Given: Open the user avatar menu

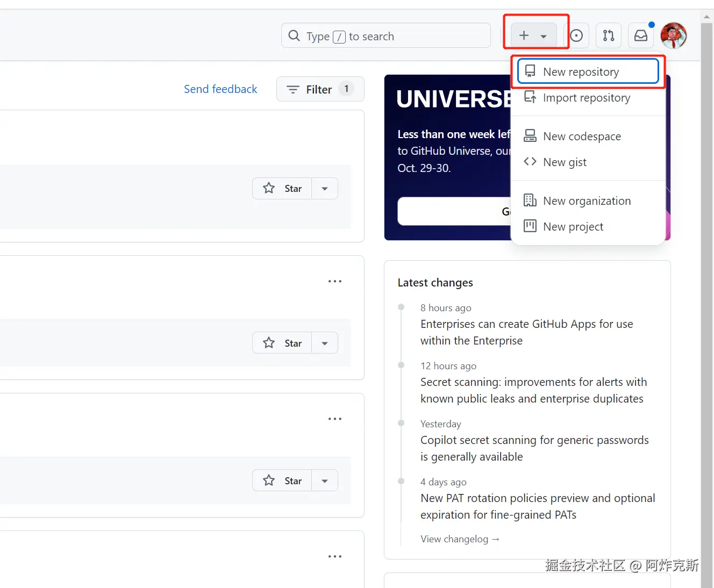Looking at the screenshot, I should coord(674,35).
